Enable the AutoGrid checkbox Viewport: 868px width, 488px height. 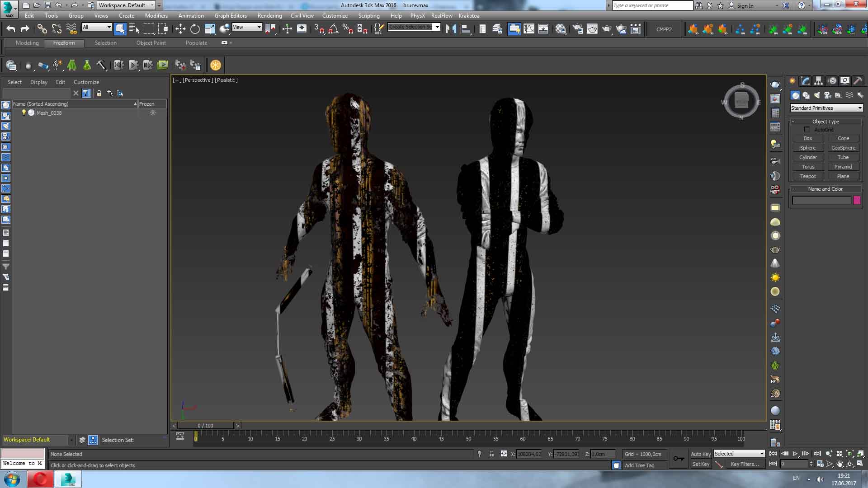(807, 130)
